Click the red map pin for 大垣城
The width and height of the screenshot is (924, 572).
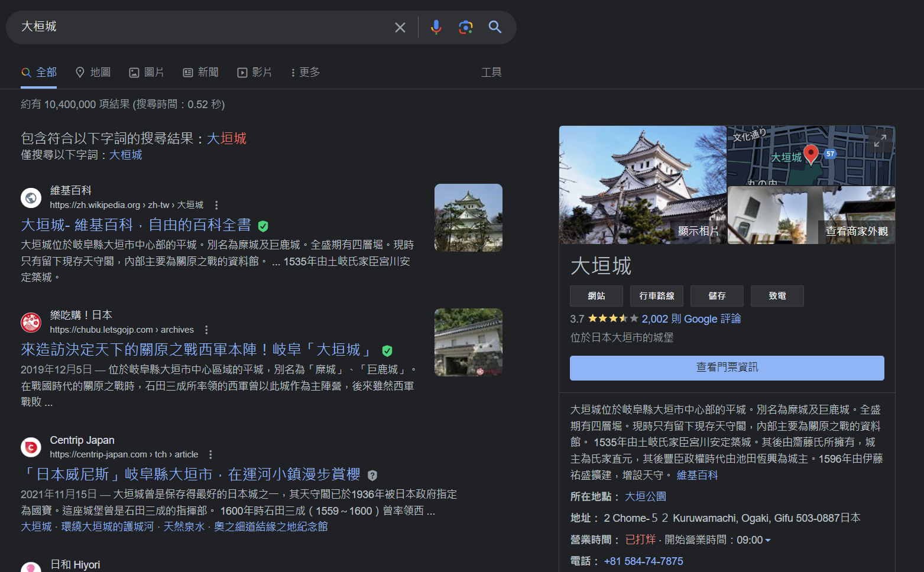point(811,154)
